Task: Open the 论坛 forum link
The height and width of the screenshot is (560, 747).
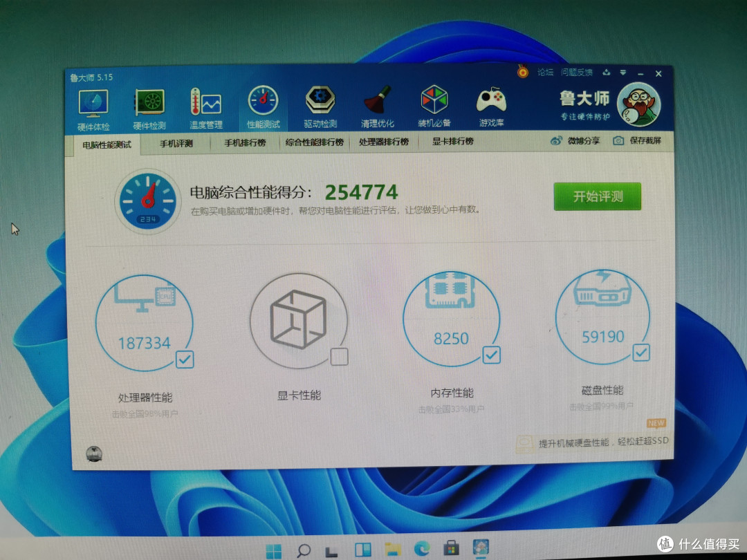Action: coord(545,72)
